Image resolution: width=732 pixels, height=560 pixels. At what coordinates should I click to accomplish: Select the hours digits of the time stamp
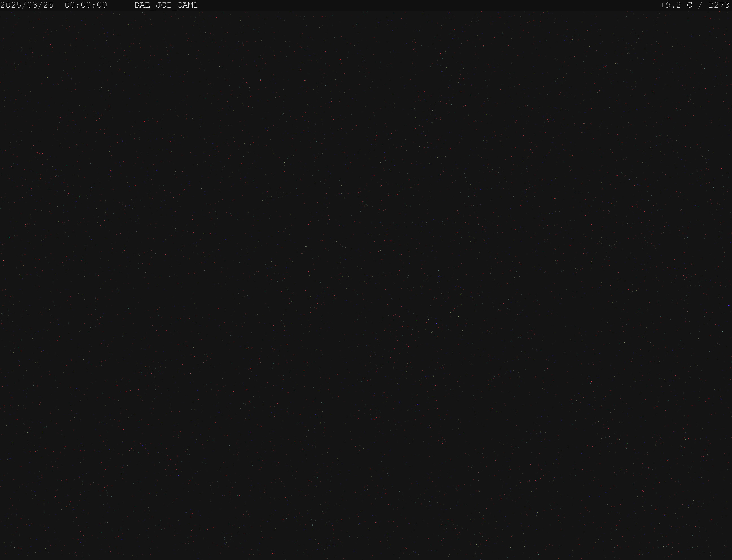(70, 5)
